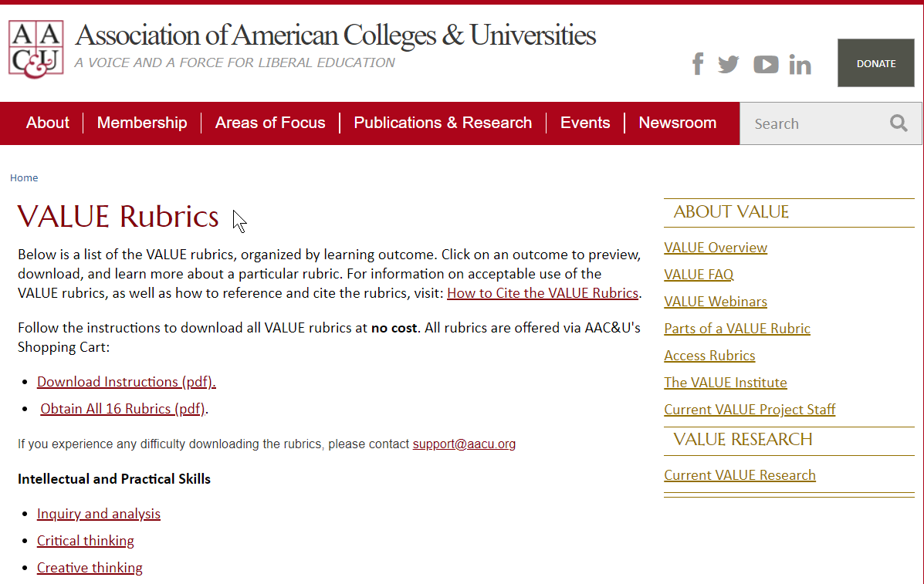Click Obtain All 16 Rubrics (pdf)

(123, 409)
